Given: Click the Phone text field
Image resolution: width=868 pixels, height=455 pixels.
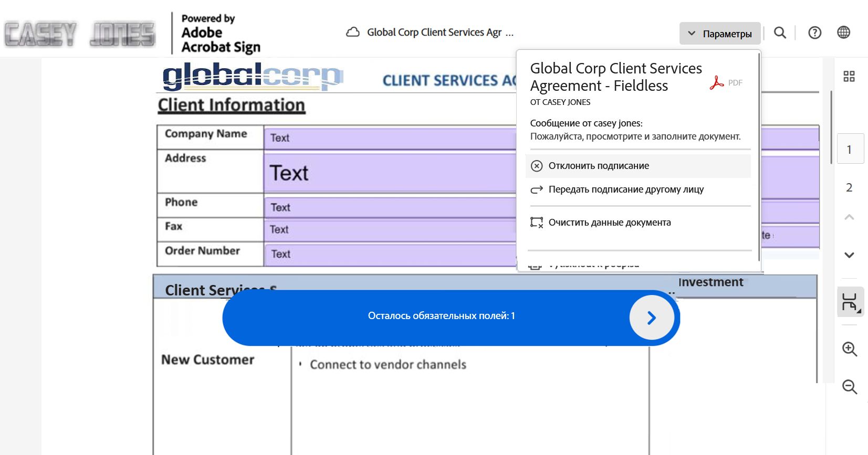Looking at the screenshot, I should (x=390, y=207).
